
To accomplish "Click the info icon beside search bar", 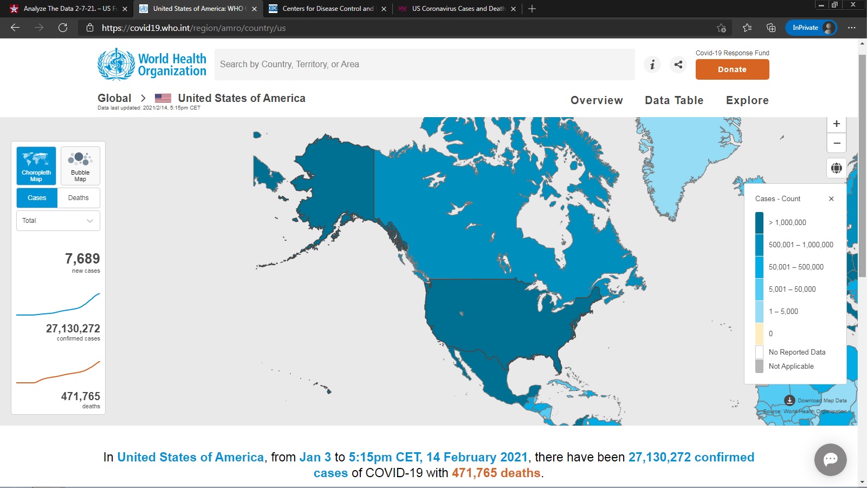I will click(x=652, y=65).
